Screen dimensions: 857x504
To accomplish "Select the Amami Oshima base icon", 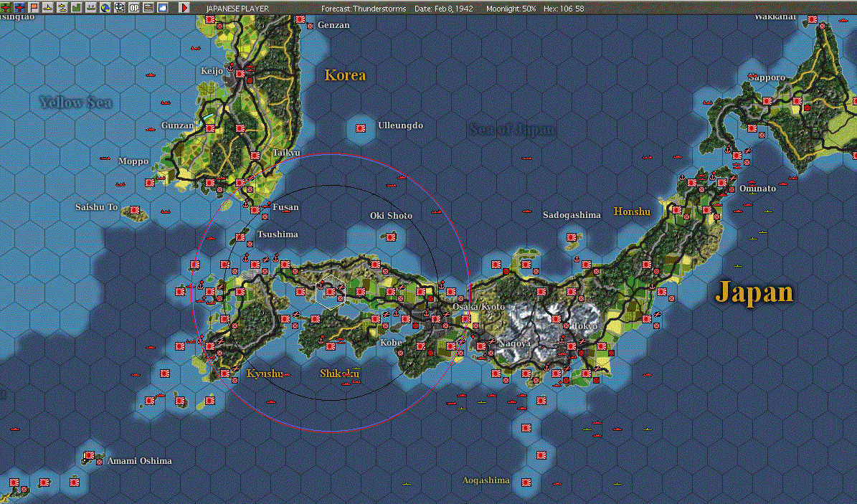I will pos(89,455).
